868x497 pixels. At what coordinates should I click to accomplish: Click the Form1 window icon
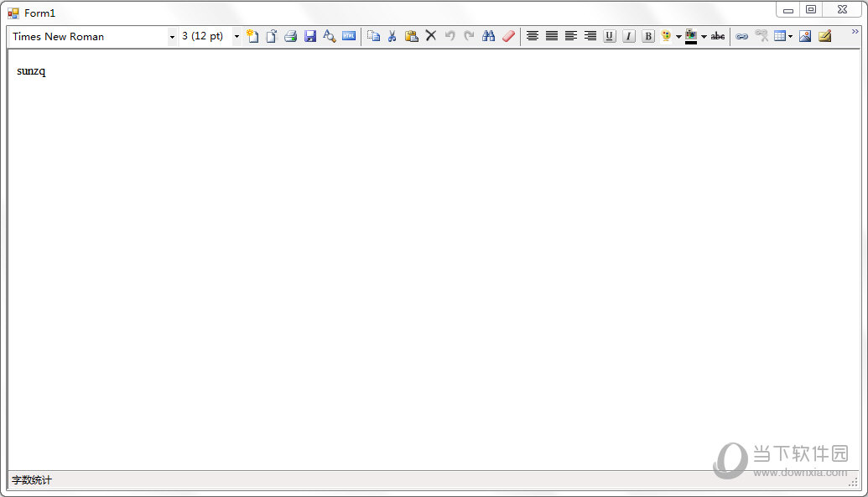(13, 13)
